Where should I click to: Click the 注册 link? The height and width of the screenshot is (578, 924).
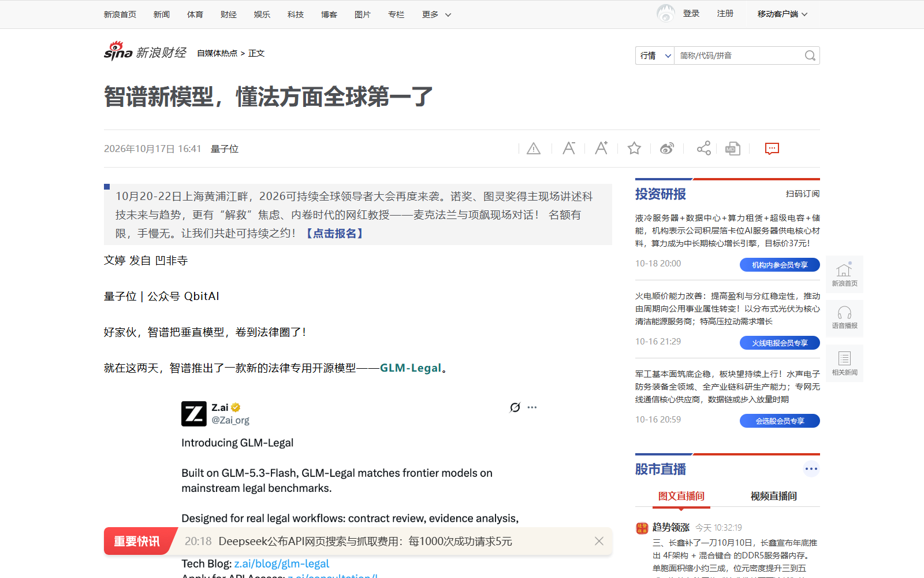point(725,13)
